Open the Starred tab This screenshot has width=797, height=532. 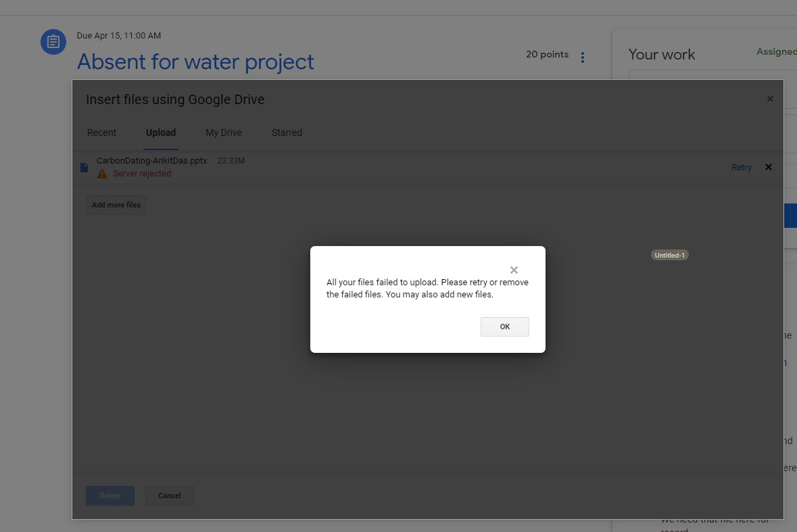pyautogui.click(x=287, y=132)
